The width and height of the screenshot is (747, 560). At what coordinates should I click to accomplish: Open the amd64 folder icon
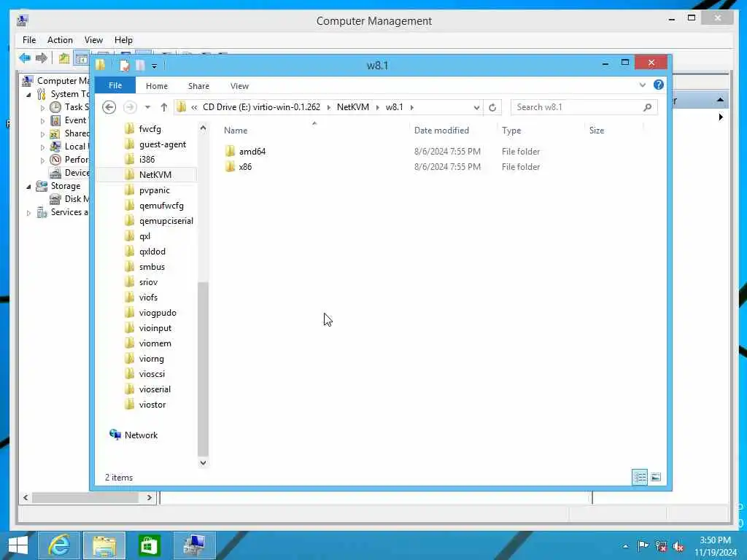[230, 152]
